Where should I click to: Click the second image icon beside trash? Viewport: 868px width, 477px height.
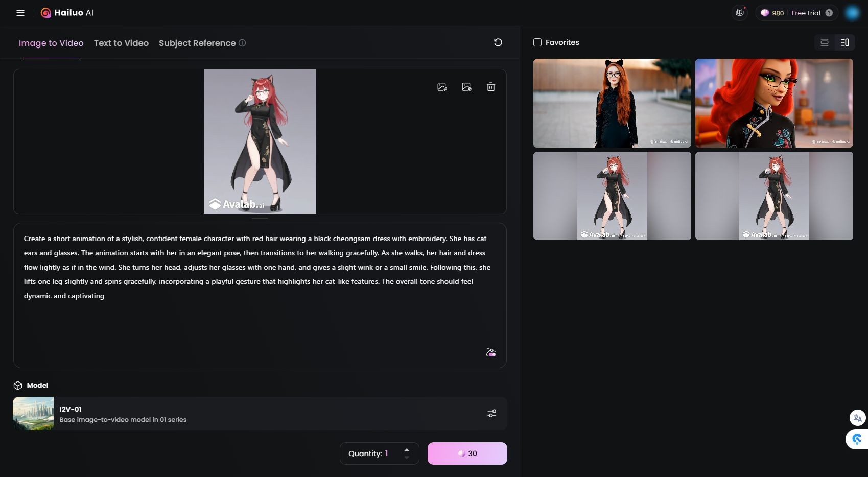466,87
